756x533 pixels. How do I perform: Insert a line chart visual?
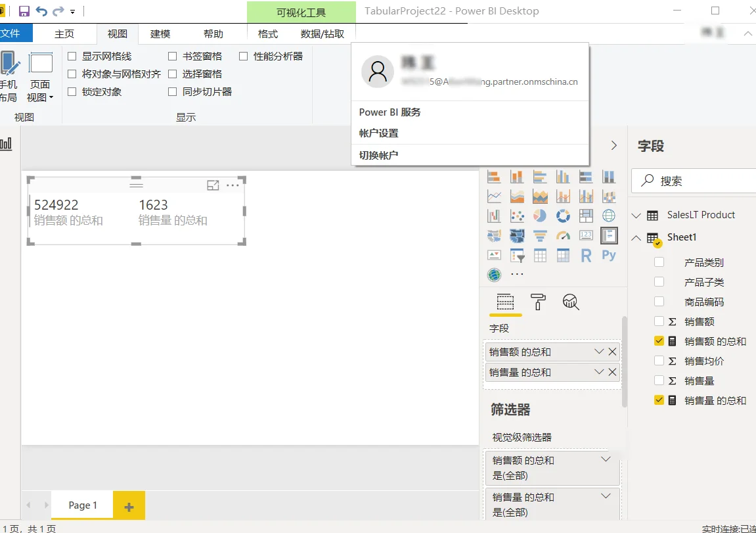coord(494,197)
